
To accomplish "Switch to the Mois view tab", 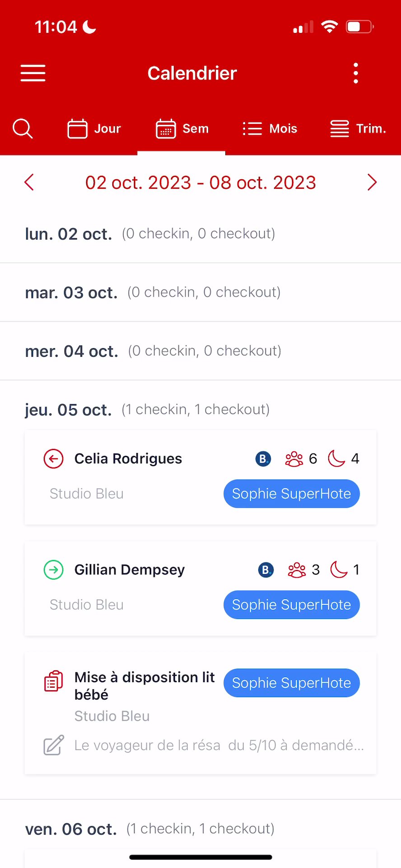I will tap(270, 129).
